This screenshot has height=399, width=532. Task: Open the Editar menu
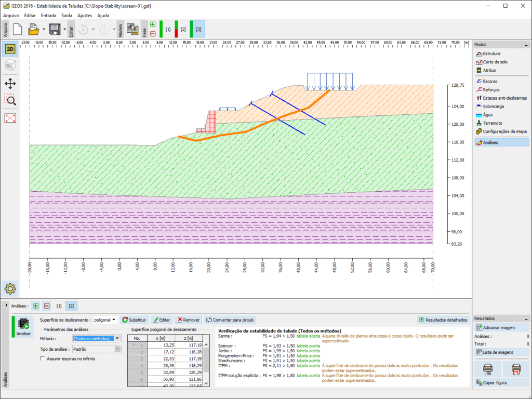[30, 15]
